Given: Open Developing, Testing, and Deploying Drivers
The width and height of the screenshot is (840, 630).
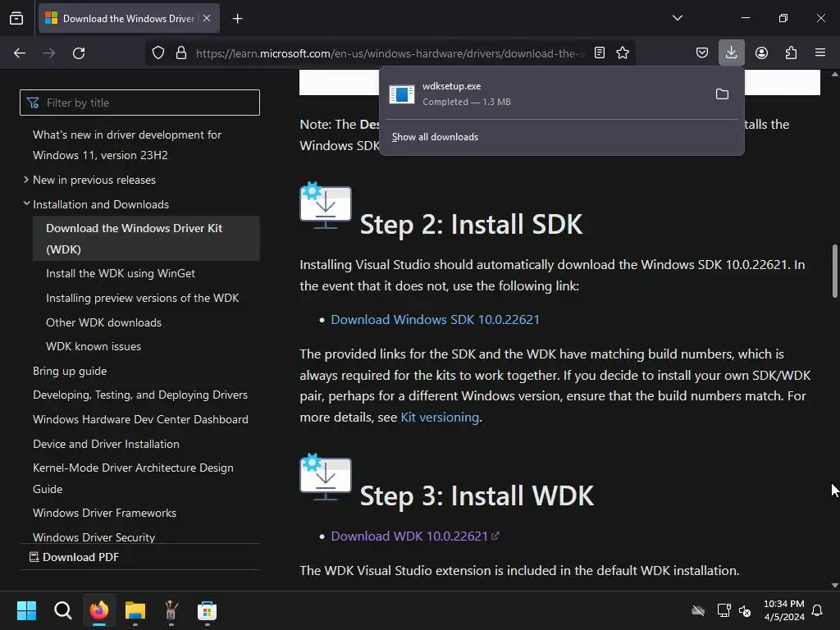Looking at the screenshot, I should pyautogui.click(x=140, y=395).
